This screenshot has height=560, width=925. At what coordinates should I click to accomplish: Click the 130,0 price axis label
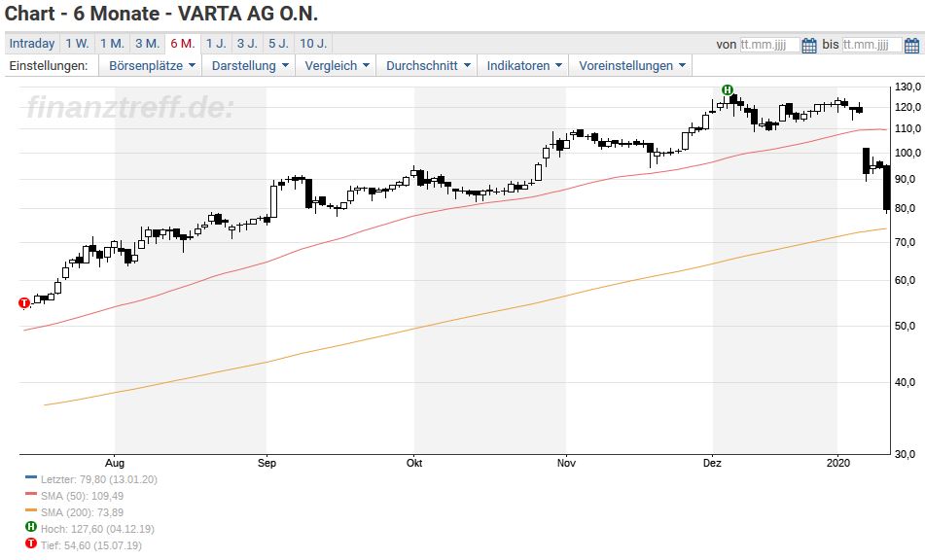(x=907, y=87)
